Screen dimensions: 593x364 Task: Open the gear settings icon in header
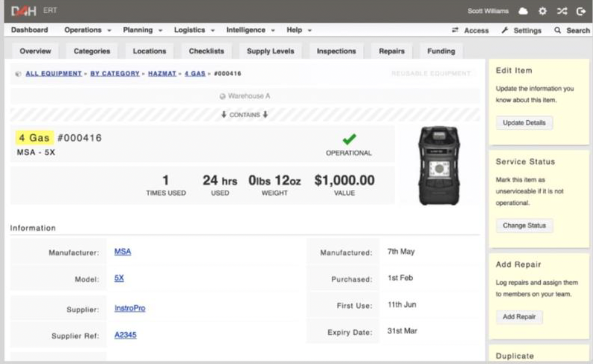(542, 11)
